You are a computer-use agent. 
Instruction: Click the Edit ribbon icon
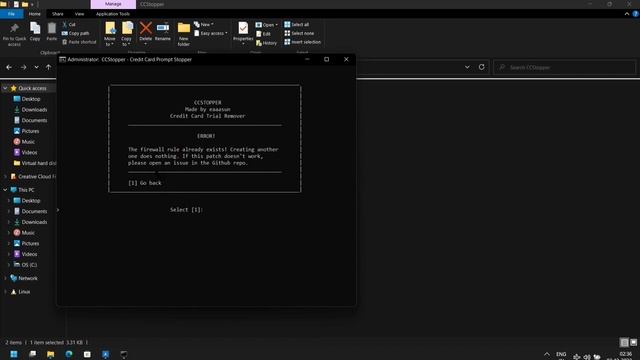263,34
